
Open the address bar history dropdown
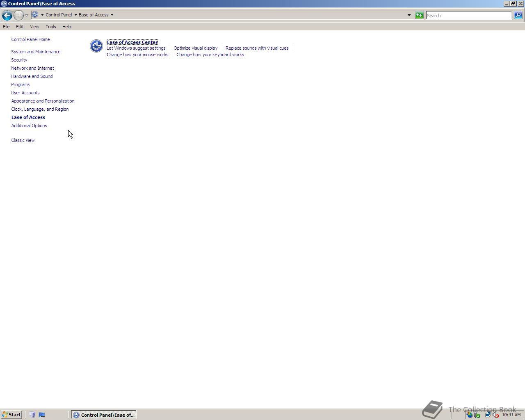click(409, 15)
